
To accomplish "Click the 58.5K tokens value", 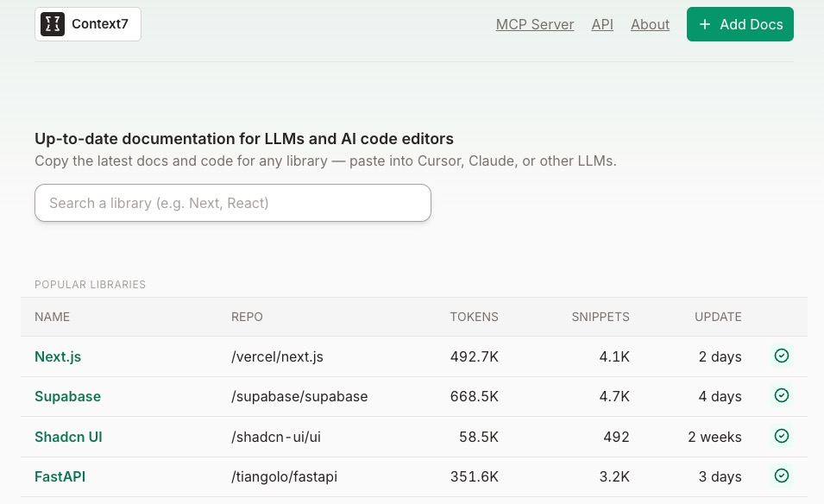I will [x=479, y=437].
